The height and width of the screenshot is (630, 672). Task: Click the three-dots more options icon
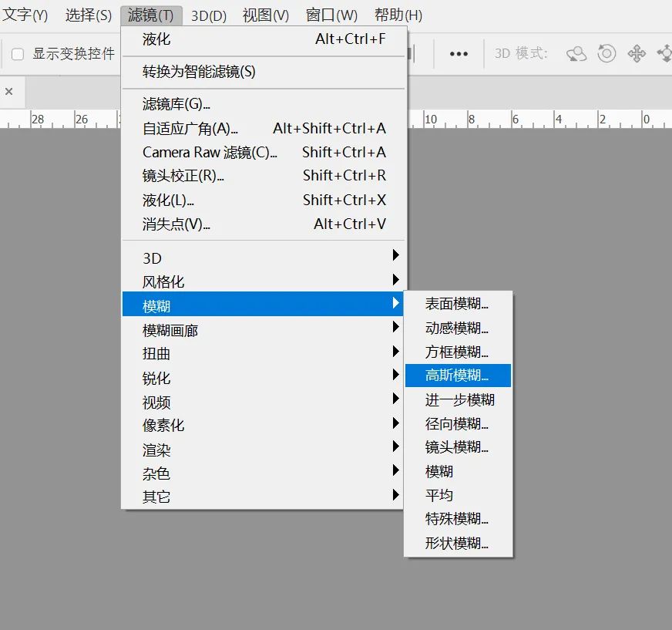click(x=459, y=54)
